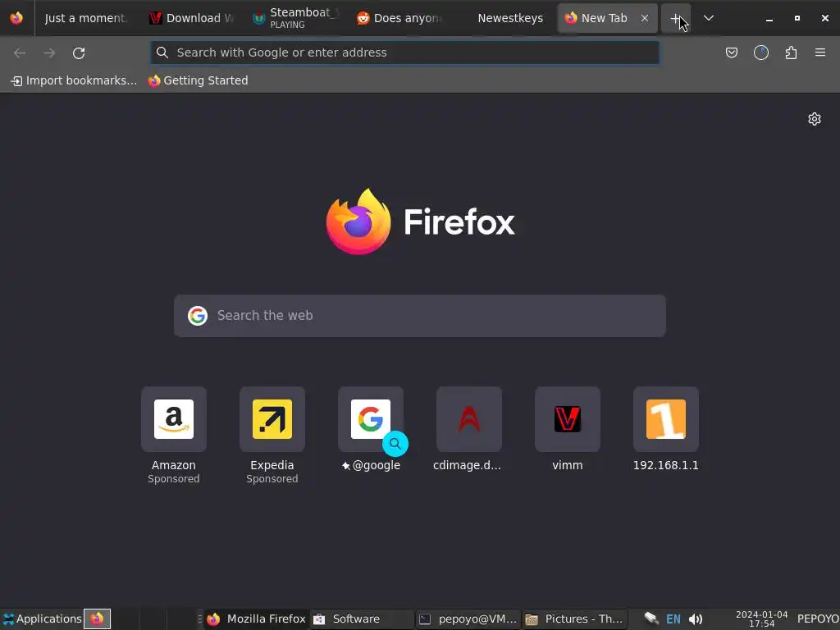Go back one page
This screenshot has width=840, height=630.
(x=20, y=52)
